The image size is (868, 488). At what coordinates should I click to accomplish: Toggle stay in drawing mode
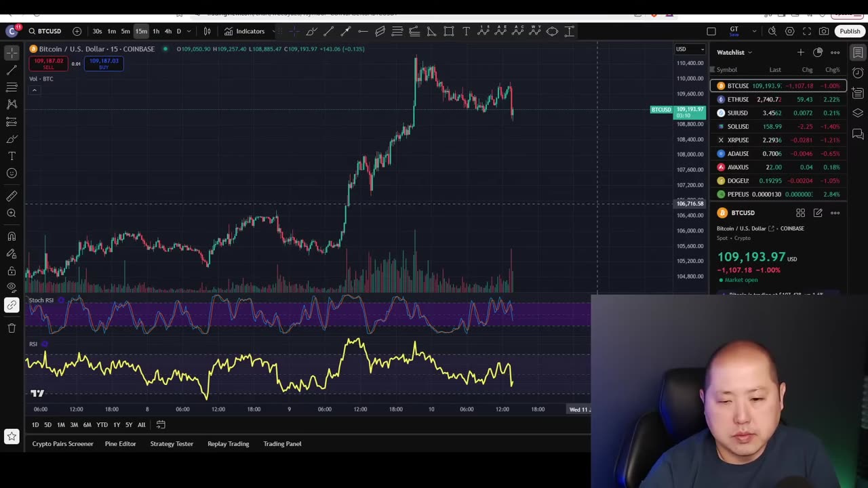pyautogui.click(x=12, y=253)
